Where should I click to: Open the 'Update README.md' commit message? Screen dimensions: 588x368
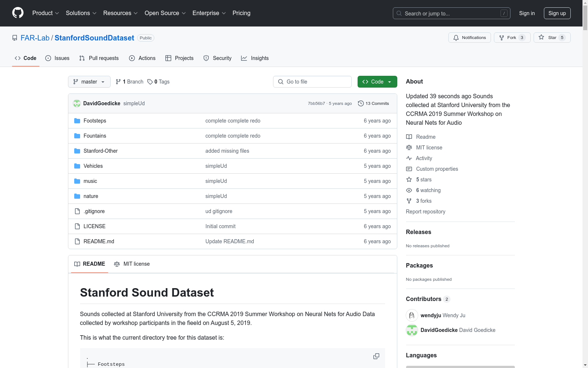(230, 241)
